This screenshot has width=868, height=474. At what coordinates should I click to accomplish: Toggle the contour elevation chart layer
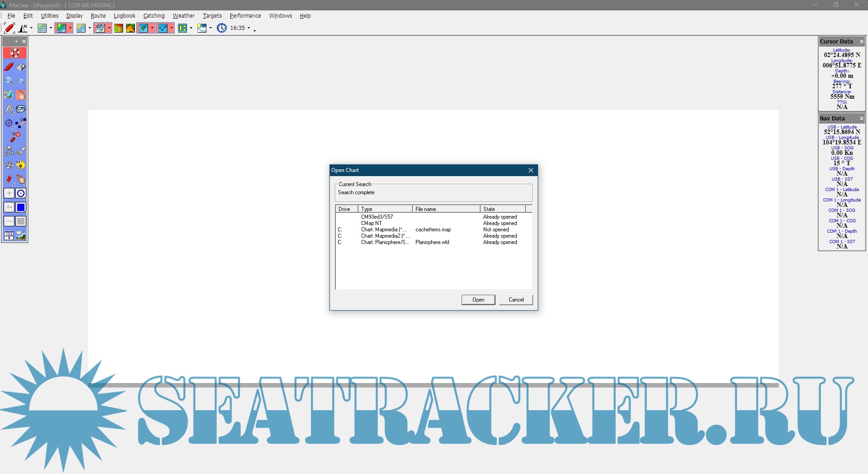[x=118, y=28]
